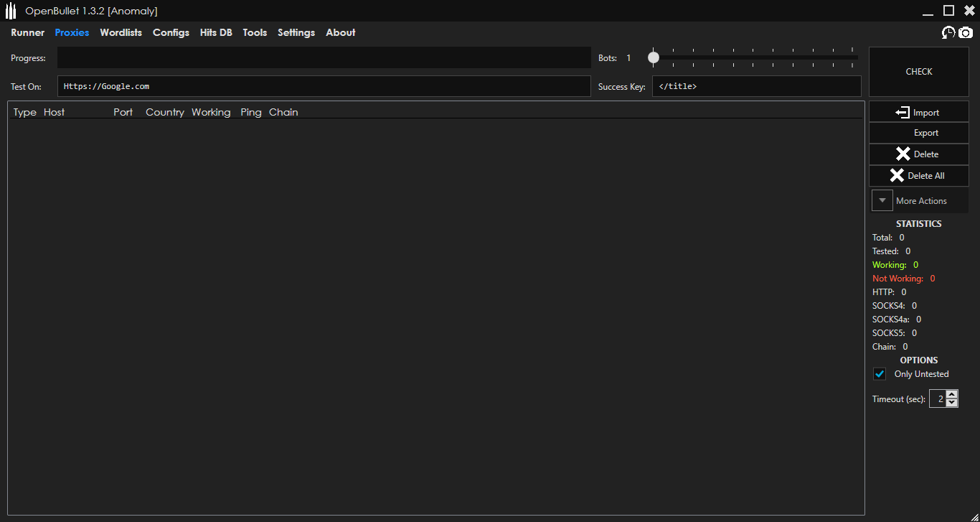This screenshot has width=980, height=522.
Task: Sort by the Host column header
Action: click(55, 112)
